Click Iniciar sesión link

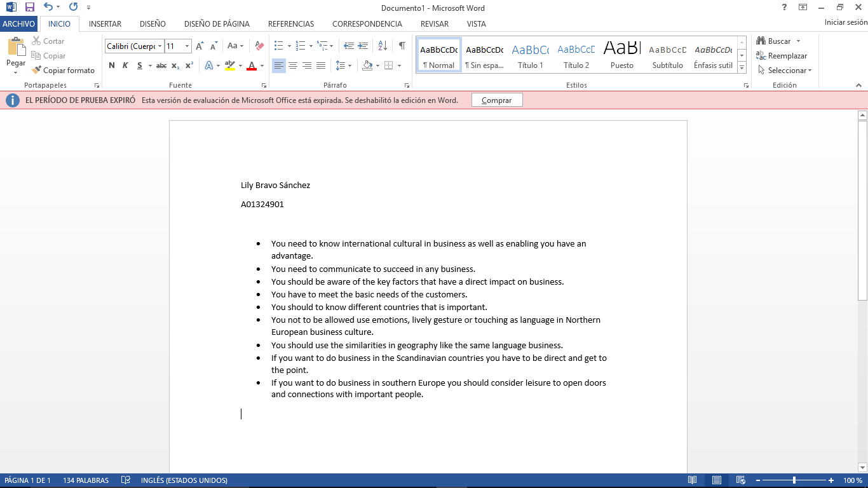(x=845, y=22)
